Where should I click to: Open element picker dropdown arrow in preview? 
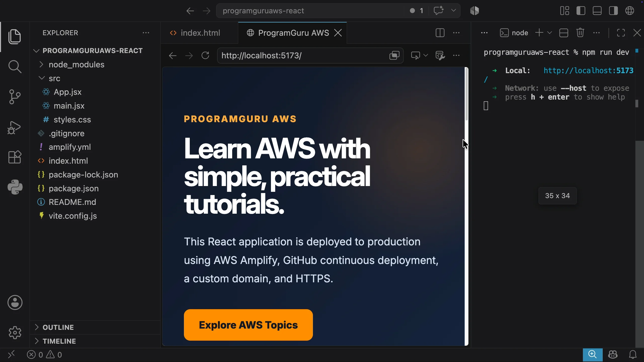click(x=426, y=55)
